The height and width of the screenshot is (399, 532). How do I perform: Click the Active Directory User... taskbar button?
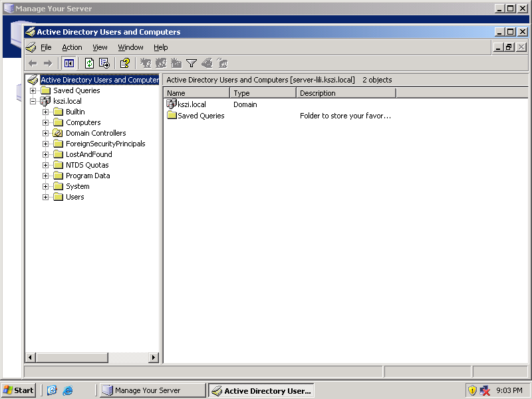(261, 390)
